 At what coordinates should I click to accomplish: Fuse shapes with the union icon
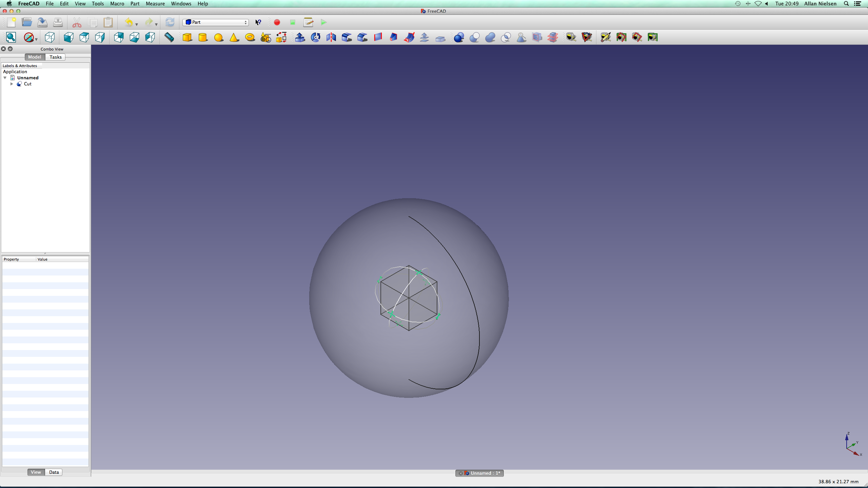(490, 37)
